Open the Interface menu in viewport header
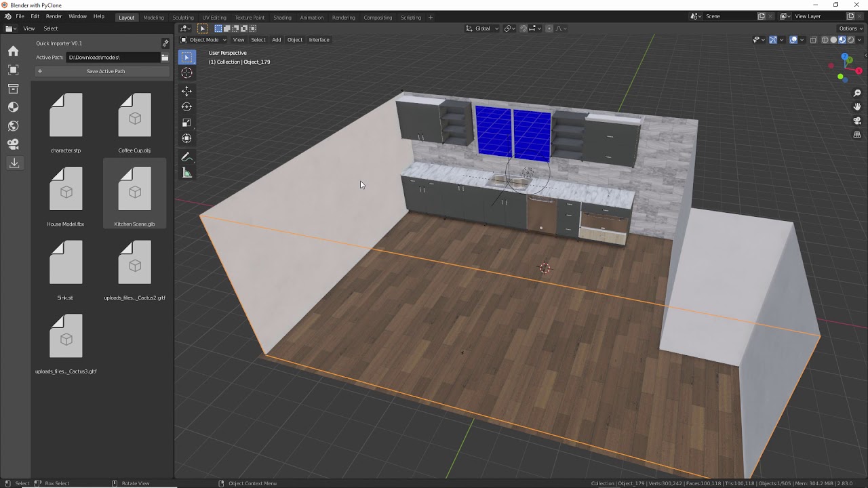Image resolution: width=868 pixels, height=488 pixels. point(319,40)
